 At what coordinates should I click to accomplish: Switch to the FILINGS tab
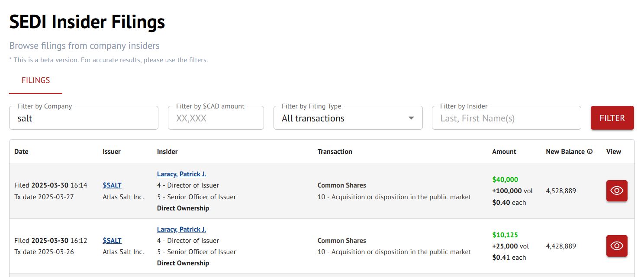point(35,80)
